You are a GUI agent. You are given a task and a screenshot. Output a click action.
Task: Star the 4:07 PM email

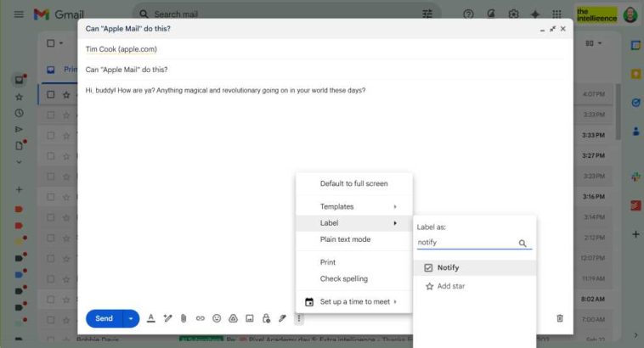tap(66, 95)
